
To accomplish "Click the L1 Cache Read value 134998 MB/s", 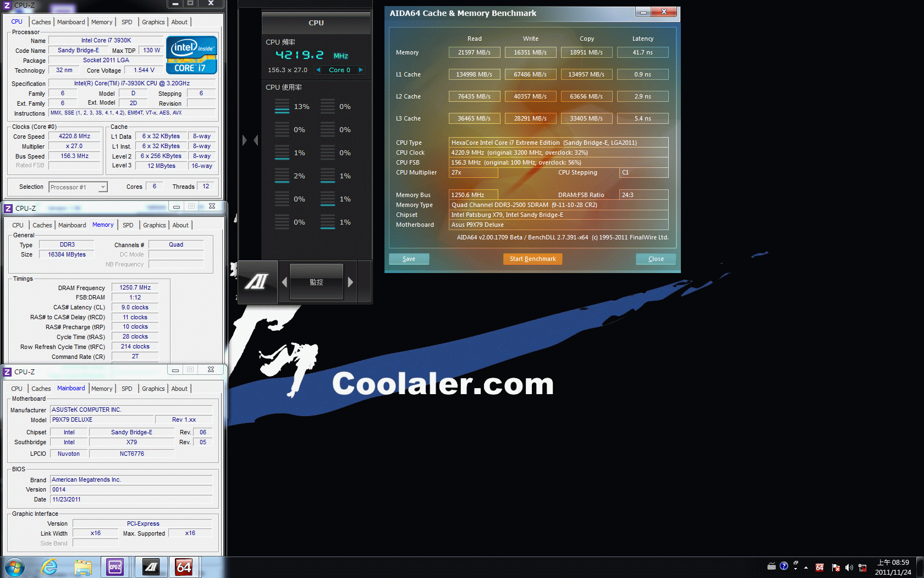I will (x=474, y=74).
